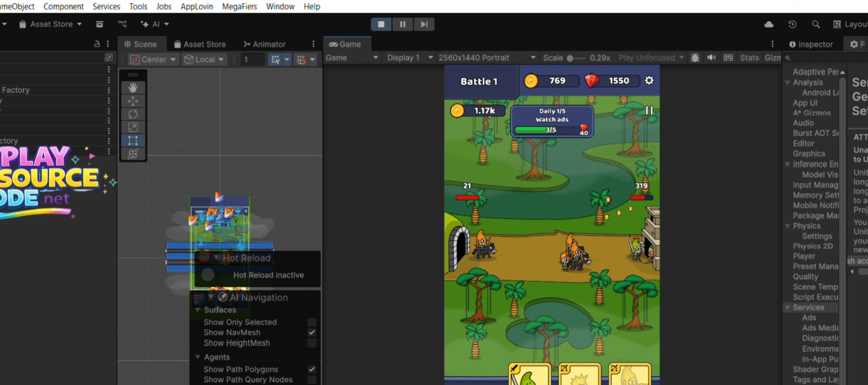
Task: Collapse the Surfaces section
Action: [198, 310]
